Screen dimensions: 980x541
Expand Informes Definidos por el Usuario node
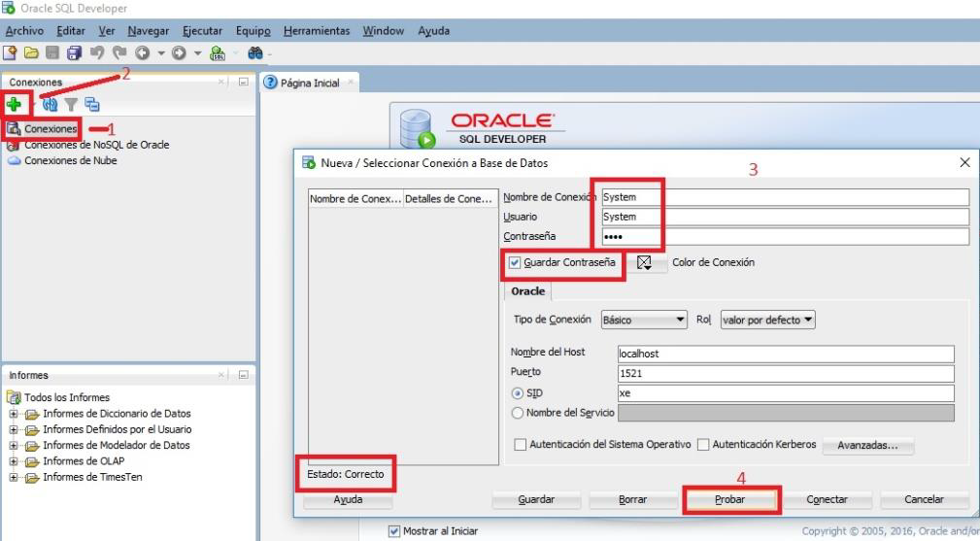click(x=14, y=430)
